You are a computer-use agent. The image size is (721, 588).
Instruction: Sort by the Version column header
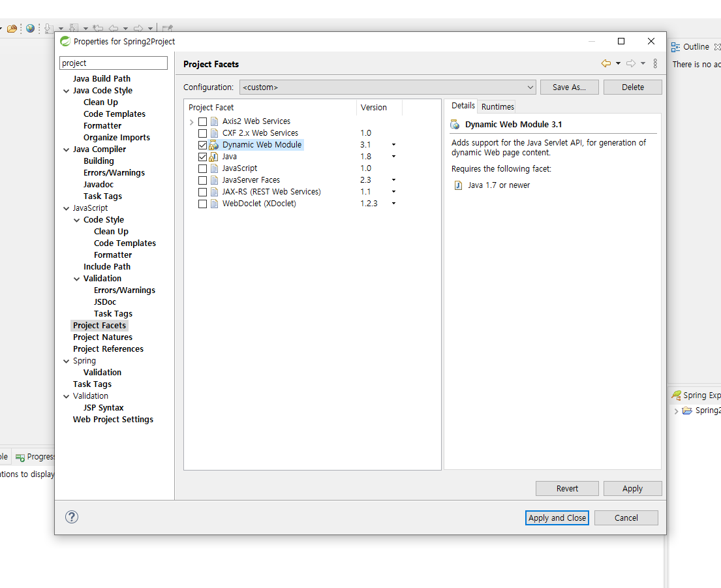(x=379, y=107)
